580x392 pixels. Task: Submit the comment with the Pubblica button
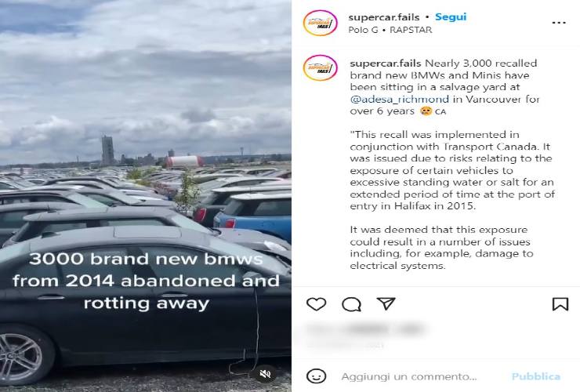point(535,377)
